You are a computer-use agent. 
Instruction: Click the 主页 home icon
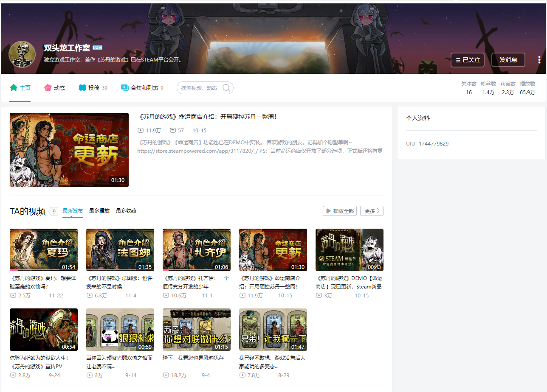point(14,88)
